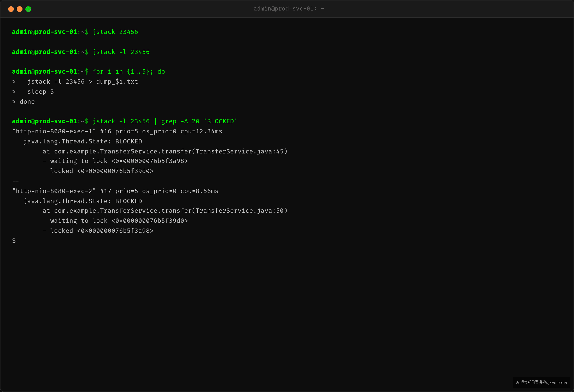The image size is (574, 392).
Task: Click the first 'jstack 23456' command
Action: [115, 32]
